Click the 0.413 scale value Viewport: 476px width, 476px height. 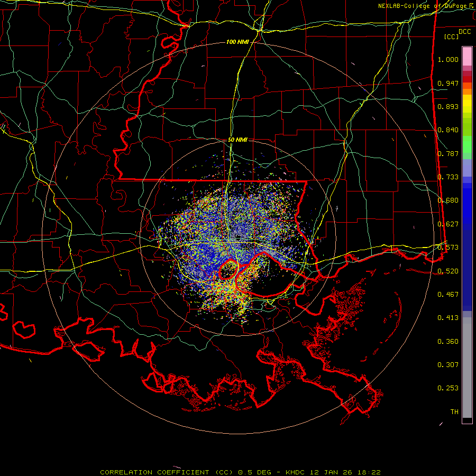448,318
